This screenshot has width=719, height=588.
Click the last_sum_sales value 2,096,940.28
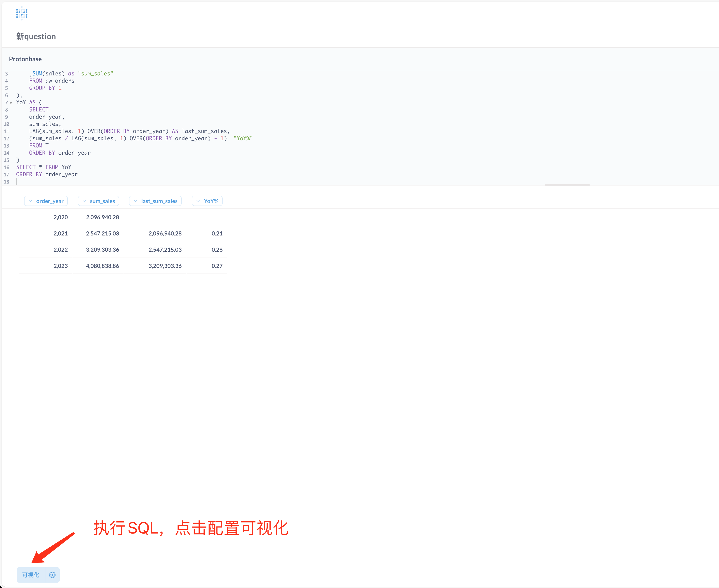click(x=165, y=233)
